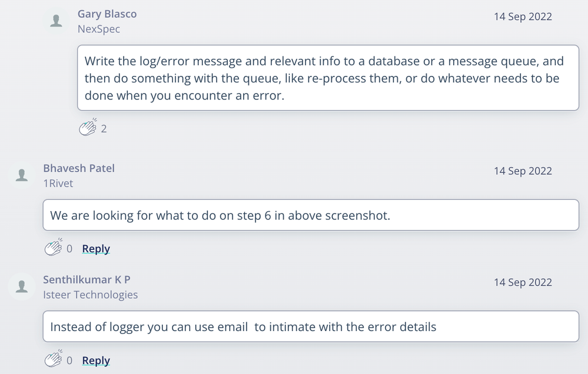
Task: Reply to Senthilkumar K P's comment
Action: pos(96,360)
